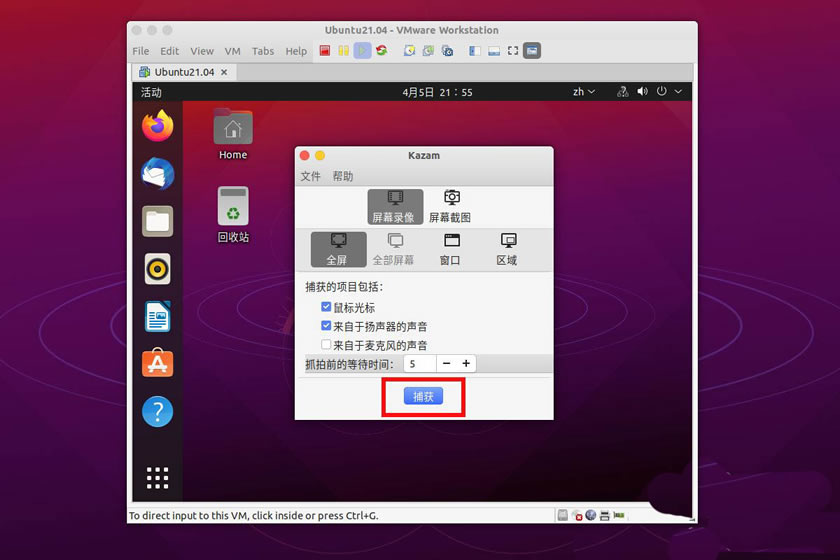
Task: Increase wait time with plus button
Action: tap(466, 363)
